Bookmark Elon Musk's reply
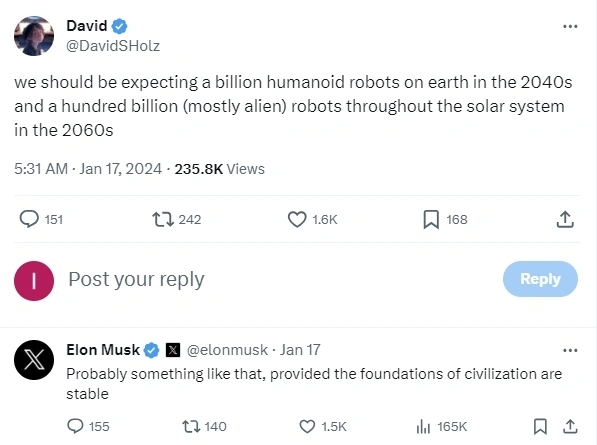Image resolution: width=597 pixels, height=445 pixels. coord(540,426)
